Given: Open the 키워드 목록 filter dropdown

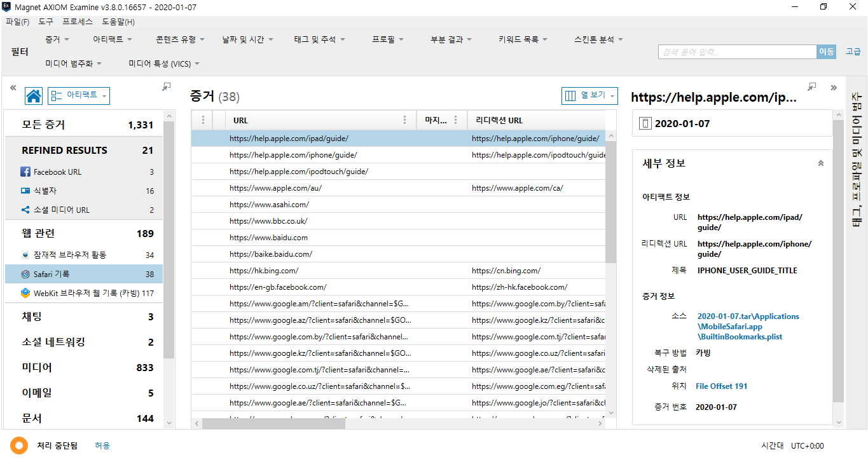Looking at the screenshot, I should pos(523,39).
